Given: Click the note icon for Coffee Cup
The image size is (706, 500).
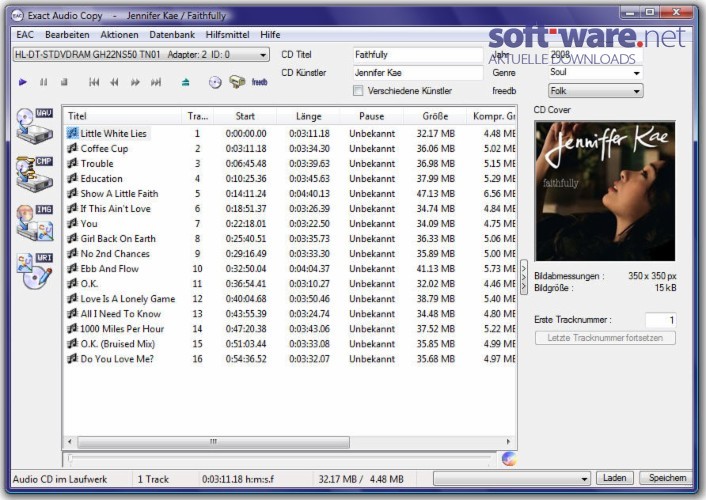Looking at the screenshot, I should [72, 148].
